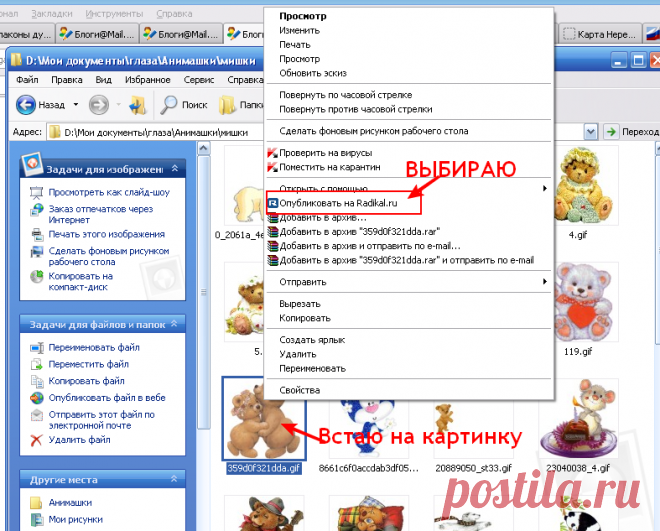Click the slideshow icon in image tasks
Viewport: 660px width, 531px height.
click(x=36, y=192)
